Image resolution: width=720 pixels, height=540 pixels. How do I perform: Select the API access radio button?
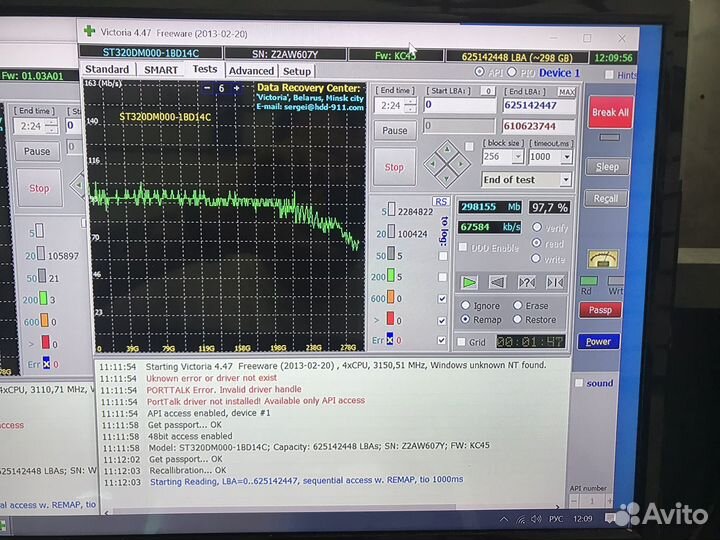click(x=479, y=72)
